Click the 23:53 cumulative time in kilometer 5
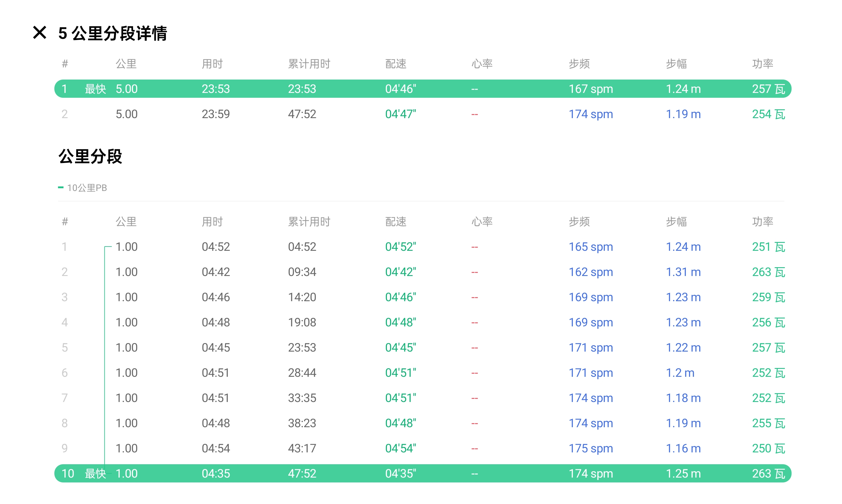The image size is (842, 504). (x=302, y=347)
